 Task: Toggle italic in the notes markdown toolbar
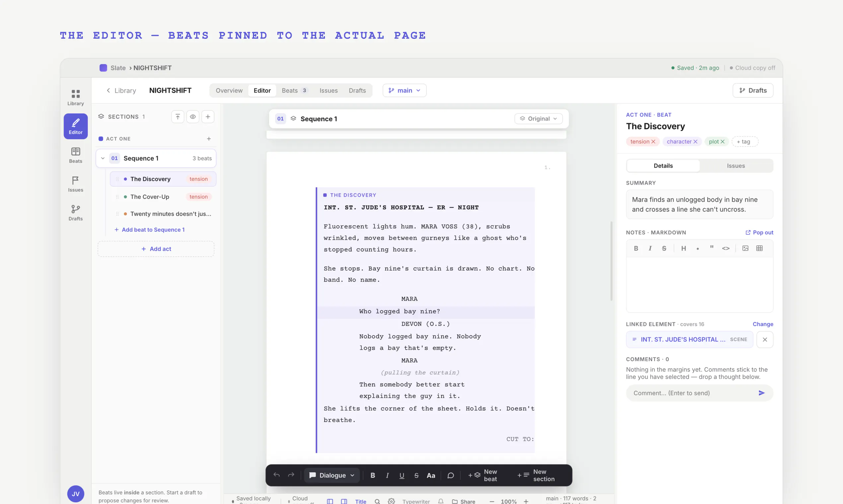650,249
